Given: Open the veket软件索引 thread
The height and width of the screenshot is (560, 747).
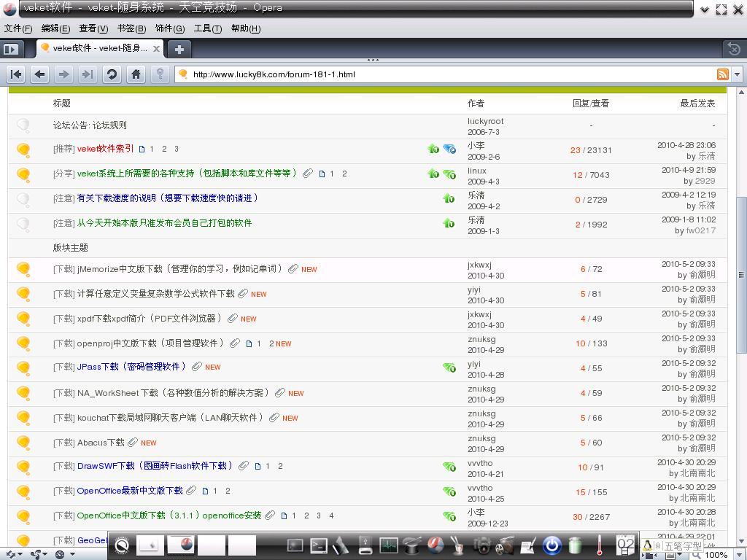Looking at the screenshot, I should (105, 149).
